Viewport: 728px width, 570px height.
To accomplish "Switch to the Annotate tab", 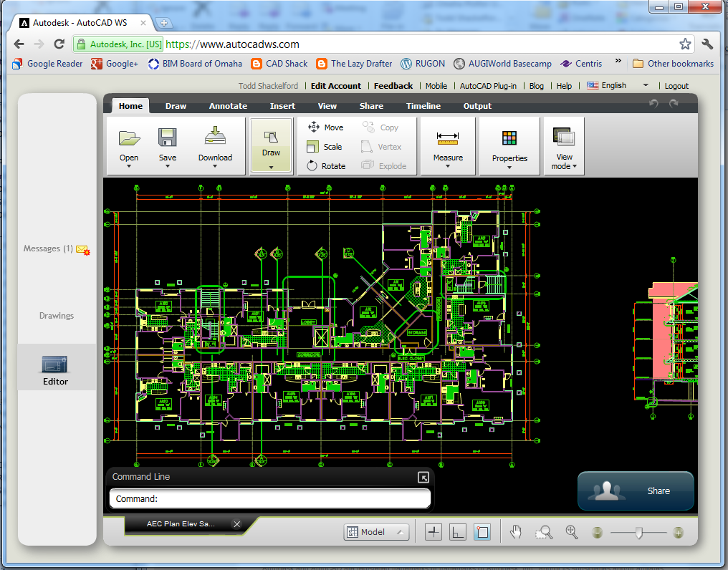I will 228,106.
